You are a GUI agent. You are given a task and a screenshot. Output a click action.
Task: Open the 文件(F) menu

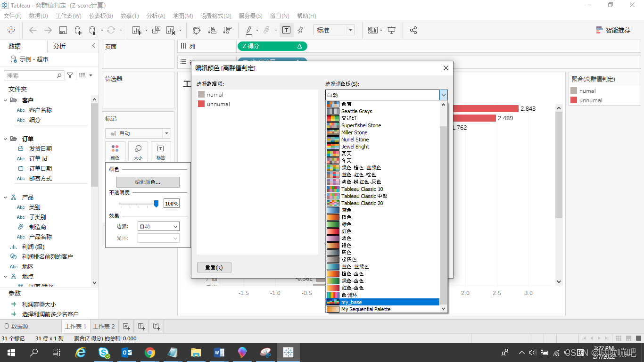(13, 16)
